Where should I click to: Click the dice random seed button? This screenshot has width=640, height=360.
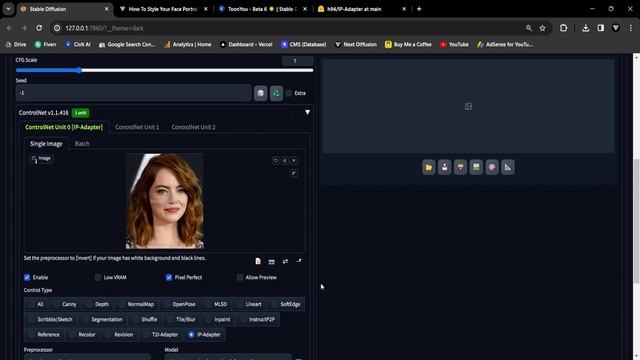coord(260,93)
